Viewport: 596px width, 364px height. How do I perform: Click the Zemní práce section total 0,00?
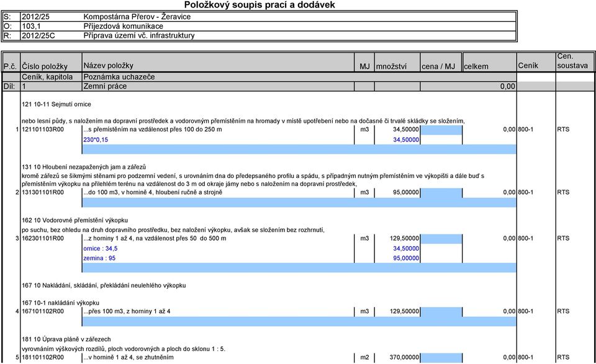pyautogui.click(x=507, y=87)
